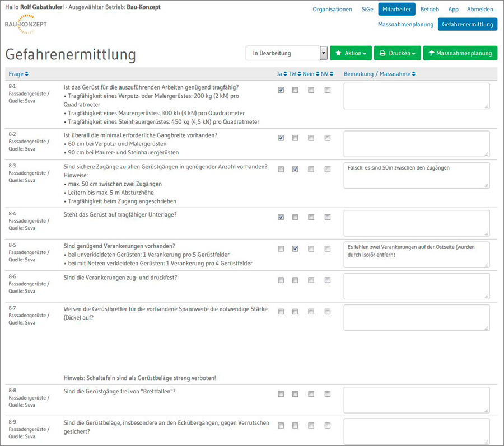Click the sort arrows next to Frage
This screenshot has width=504, height=446.
[27, 74]
